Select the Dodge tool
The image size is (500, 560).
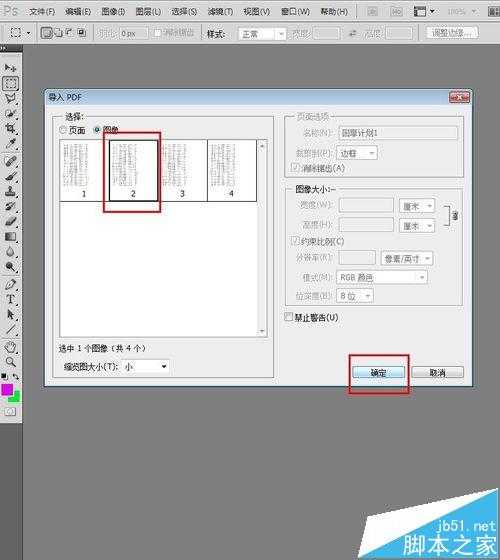pyautogui.click(x=10, y=267)
